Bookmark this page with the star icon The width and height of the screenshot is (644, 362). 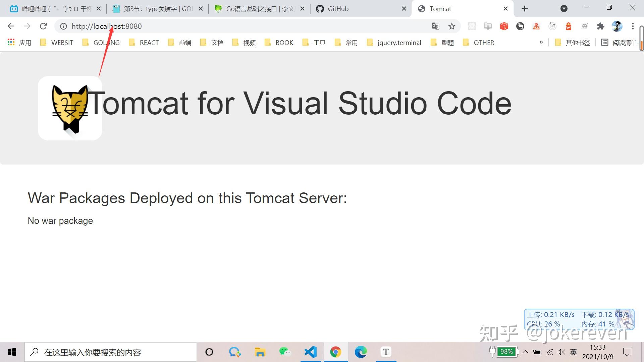(452, 26)
